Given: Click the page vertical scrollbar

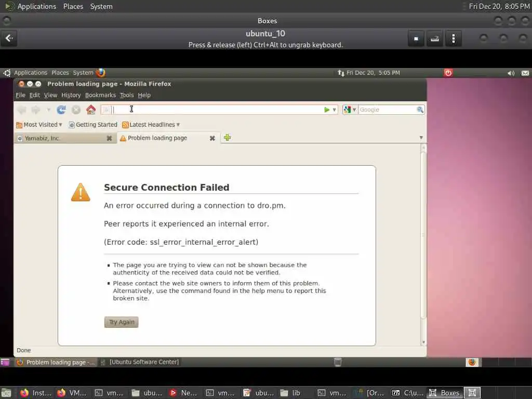Looking at the screenshot, I should (x=423, y=234).
